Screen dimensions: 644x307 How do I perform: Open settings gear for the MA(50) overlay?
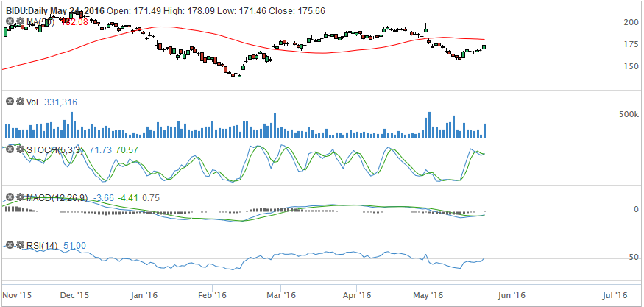19,21
